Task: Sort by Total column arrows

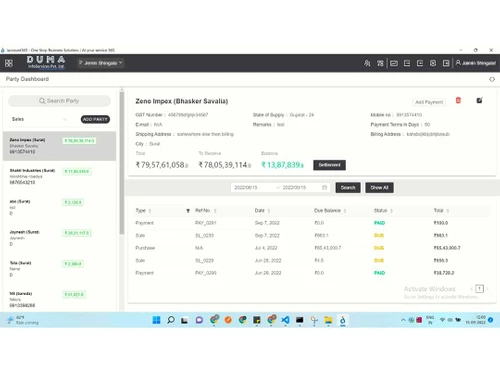Action: click(448, 211)
